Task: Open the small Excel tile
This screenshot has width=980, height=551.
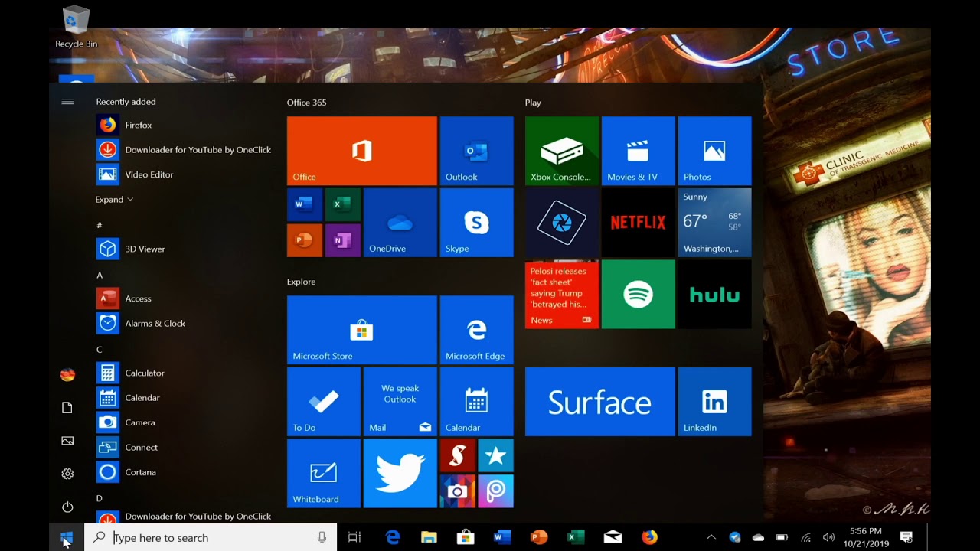Action: 342,204
